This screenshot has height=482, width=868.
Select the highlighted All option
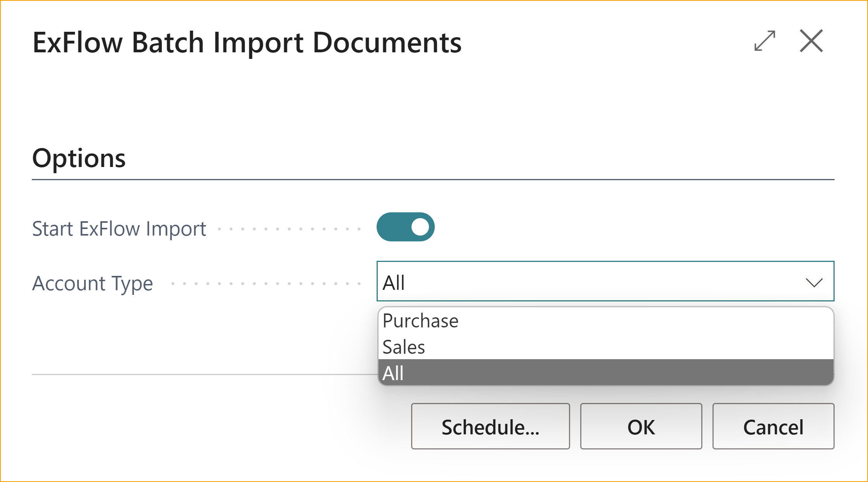tap(394, 373)
